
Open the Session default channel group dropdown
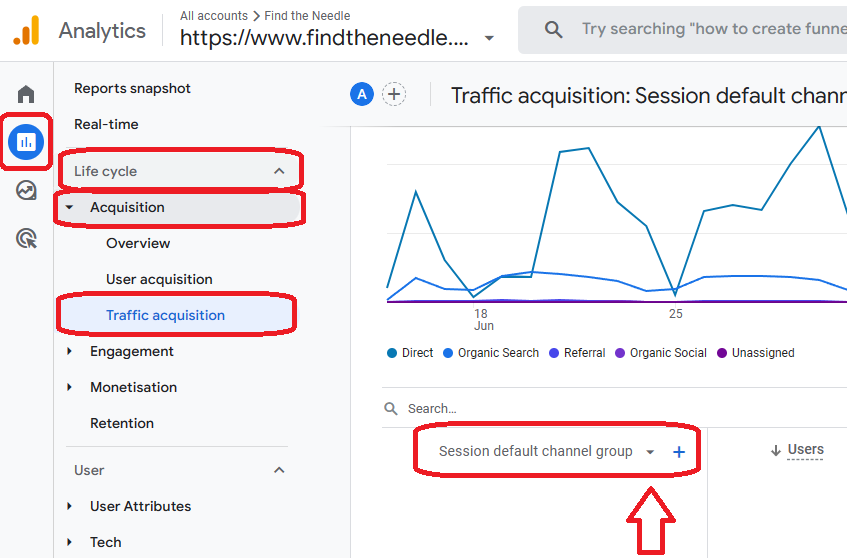point(546,452)
